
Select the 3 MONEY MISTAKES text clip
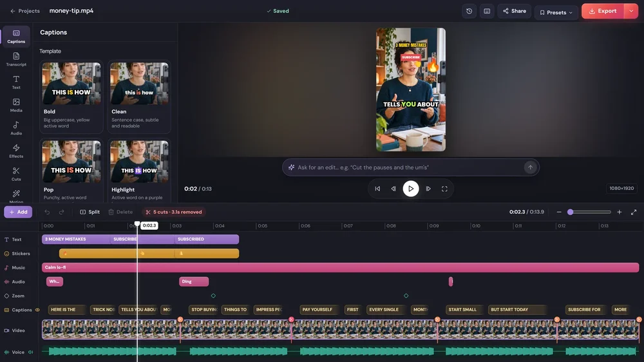(75, 239)
